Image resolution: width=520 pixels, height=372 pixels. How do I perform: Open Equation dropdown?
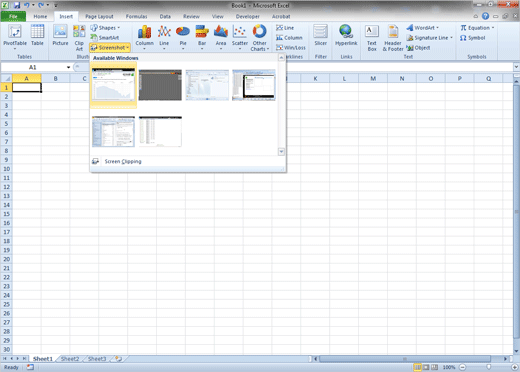[477, 28]
